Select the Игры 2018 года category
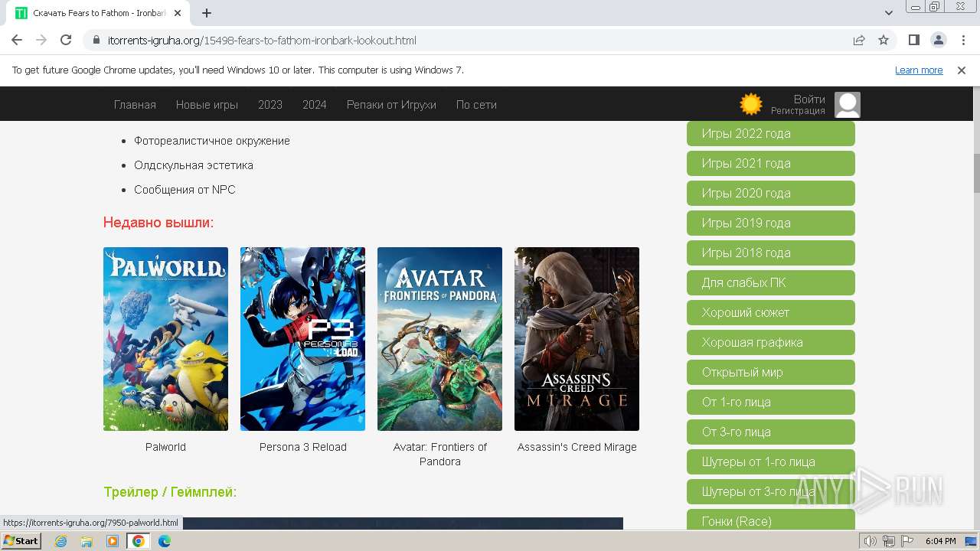This screenshot has height=551, width=980. tap(771, 253)
